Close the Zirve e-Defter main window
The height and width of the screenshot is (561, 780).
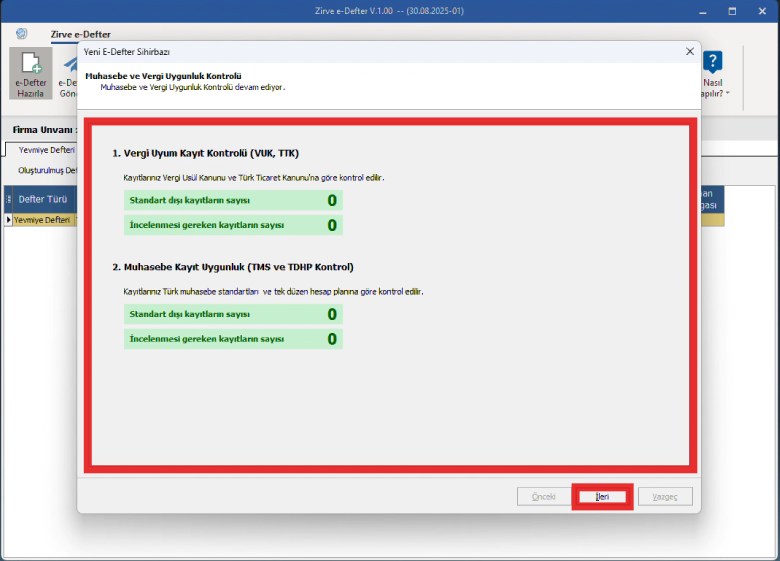[762, 11]
